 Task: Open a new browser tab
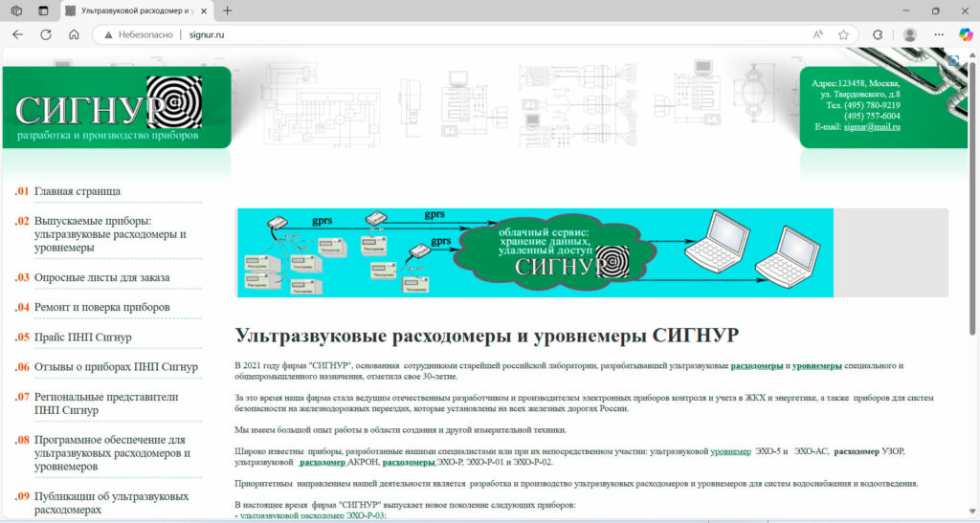[x=228, y=11]
